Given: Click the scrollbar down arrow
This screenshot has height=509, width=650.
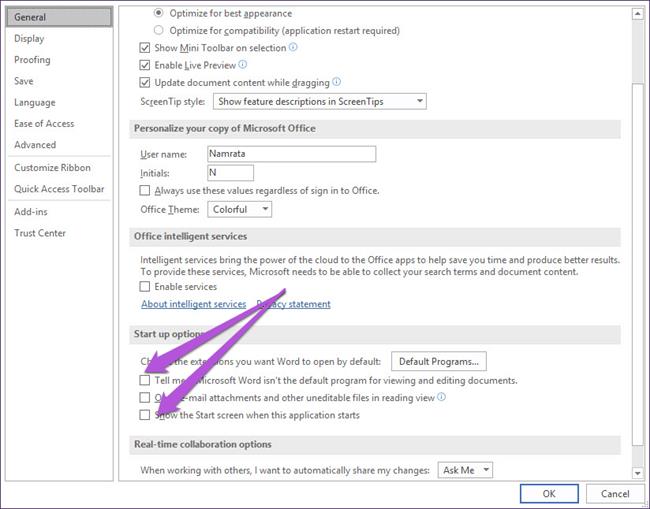Looking at the screenshot, I should (637, 473).
